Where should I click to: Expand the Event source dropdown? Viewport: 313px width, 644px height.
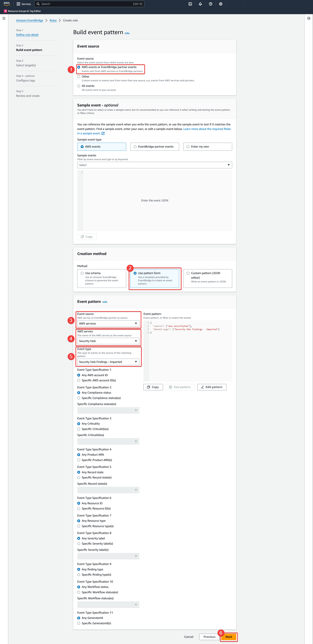pyautogui.click(x=108, y=323)
